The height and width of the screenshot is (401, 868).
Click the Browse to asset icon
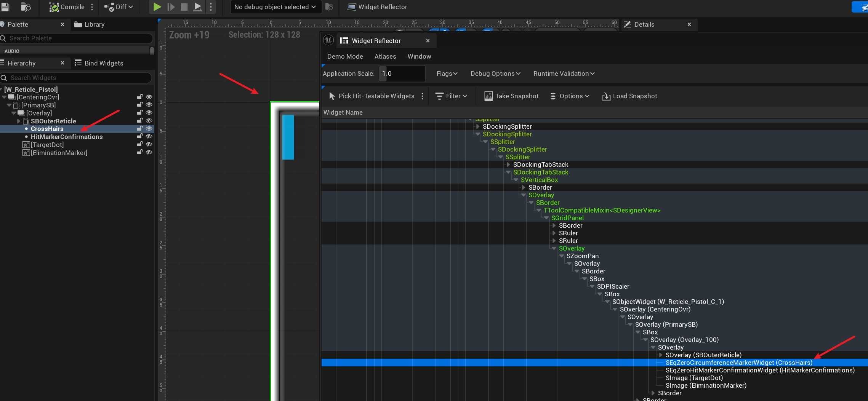click(x=26, y=7)
